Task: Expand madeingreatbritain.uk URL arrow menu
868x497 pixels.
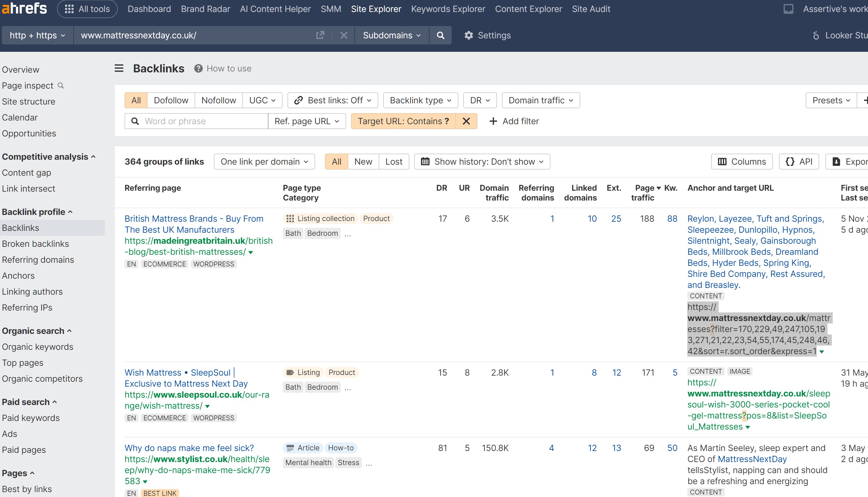Action: point(251,253)
